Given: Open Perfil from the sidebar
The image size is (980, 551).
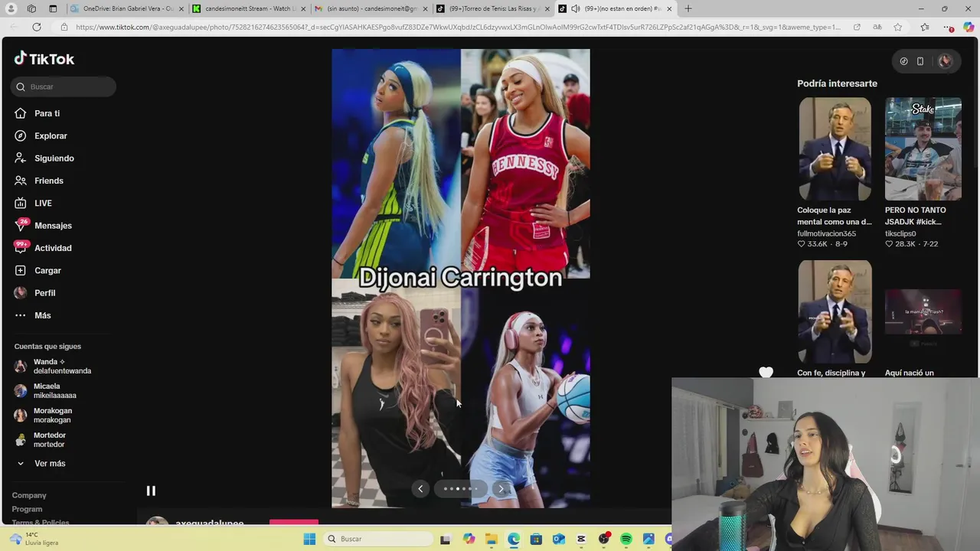Looking at the screenshot, I should click(44, 293).
